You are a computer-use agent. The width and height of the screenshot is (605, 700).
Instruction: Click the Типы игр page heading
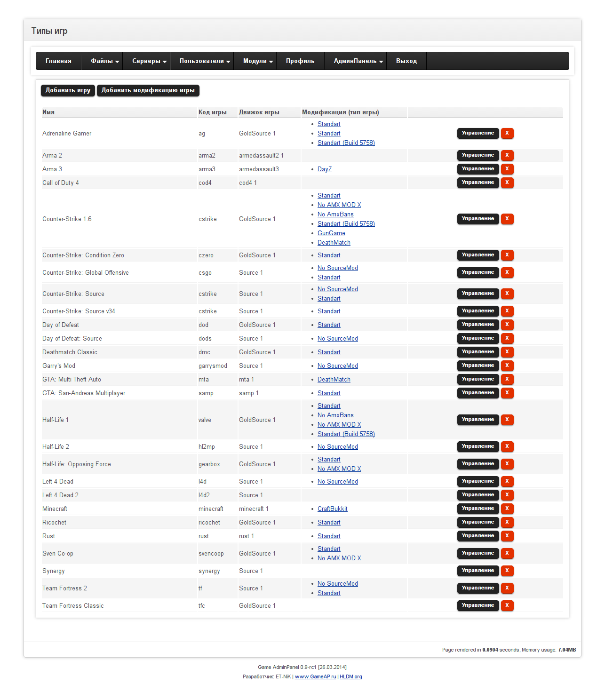coord(49,31)
